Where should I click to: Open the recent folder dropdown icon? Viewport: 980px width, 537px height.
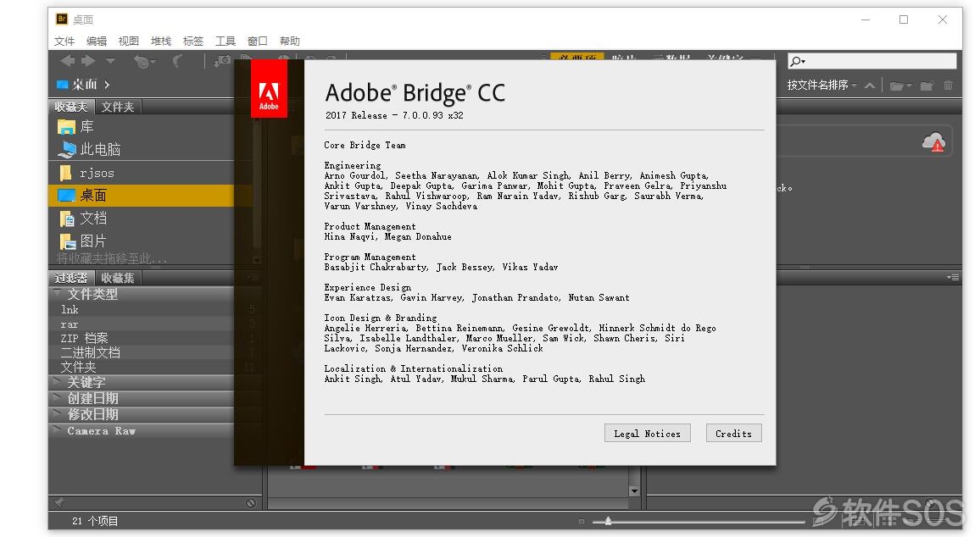pos(900,86)
